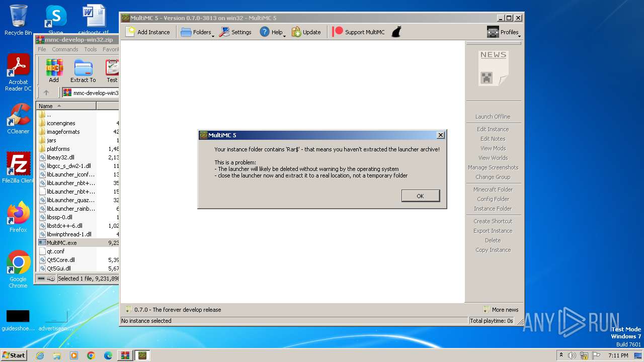Select the iconengines folder in WinRAR
This screenshot has width=644, height=362.
tap(61, 123)
